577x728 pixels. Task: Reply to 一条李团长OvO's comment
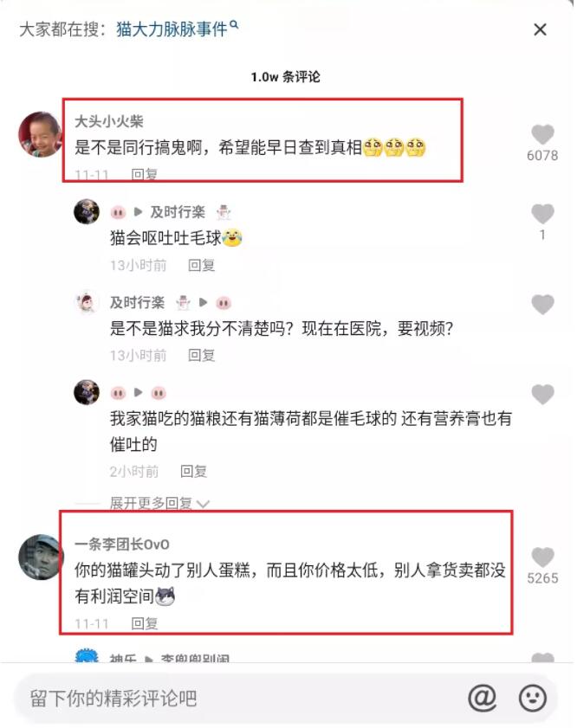145,623
